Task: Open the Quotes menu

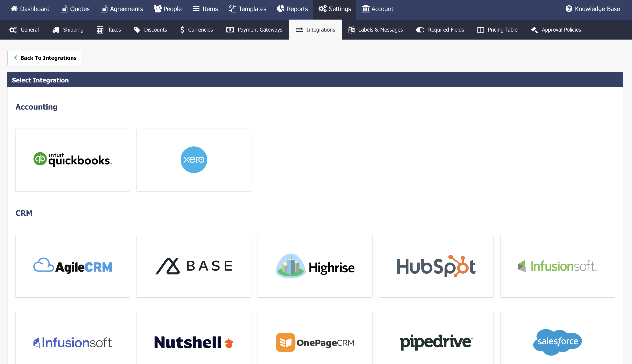Action: pyautogui.click(x=75, y=9)
